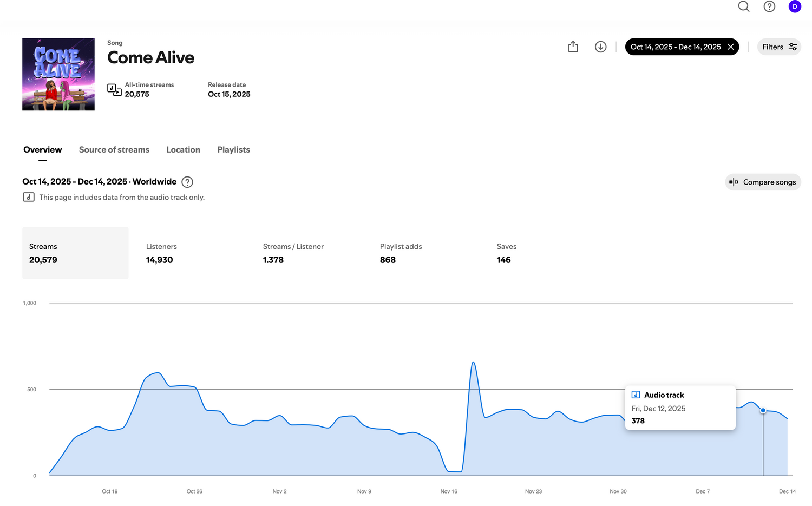Click the download data icon
This screenshot has width=812, height=506.
pos(600,47)
